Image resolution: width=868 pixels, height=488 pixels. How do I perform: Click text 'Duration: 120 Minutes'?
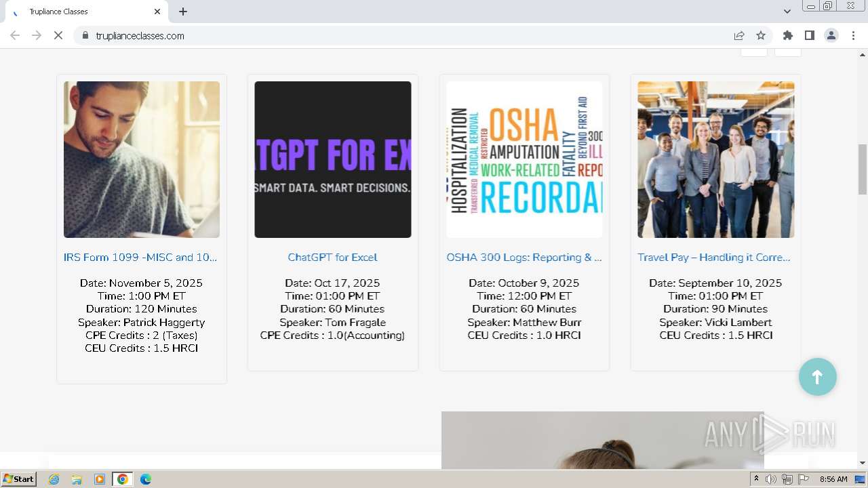(x=141, y=309)
